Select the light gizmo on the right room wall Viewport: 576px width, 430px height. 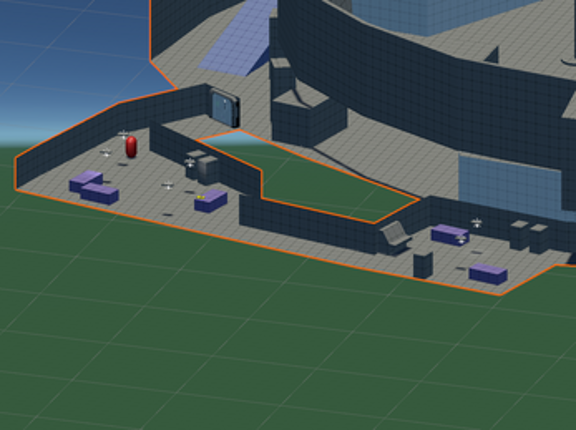coord(477,223)
